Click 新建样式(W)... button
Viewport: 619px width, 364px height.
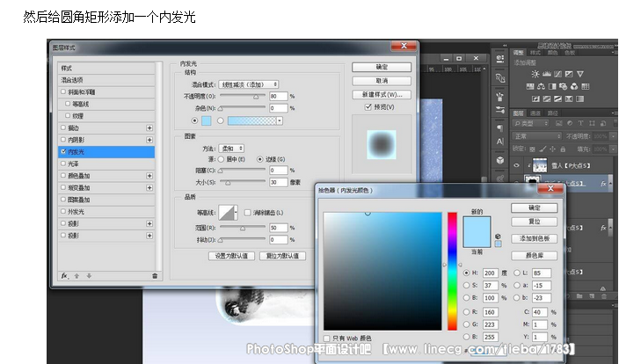pos(382,95)
